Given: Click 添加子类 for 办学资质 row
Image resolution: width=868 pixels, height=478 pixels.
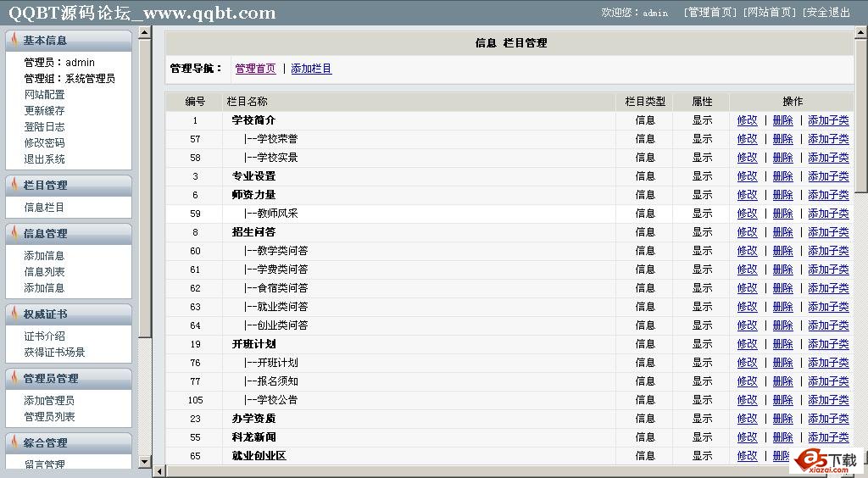Looking at the screenshot, I should (x=828, y=419).
